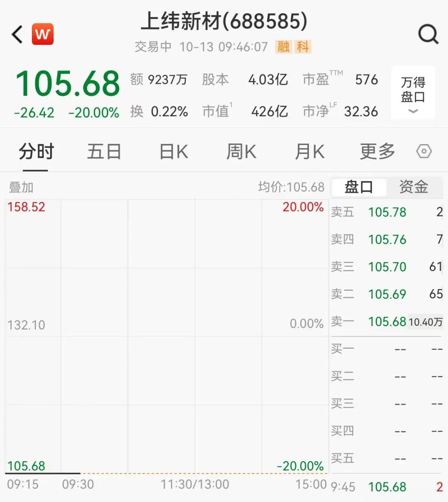This screenshot has height=502, width=448.
Task: Switch to the 五日 tab
Action: (x=104, y=151)
